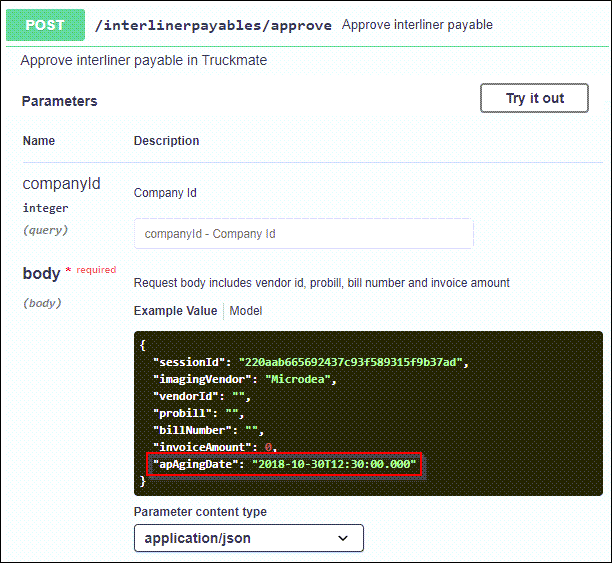The height and width of the screenshot is (563, 612).
Task: Click the chevron arrow in application/json select
Action: (x=344, y=538)
